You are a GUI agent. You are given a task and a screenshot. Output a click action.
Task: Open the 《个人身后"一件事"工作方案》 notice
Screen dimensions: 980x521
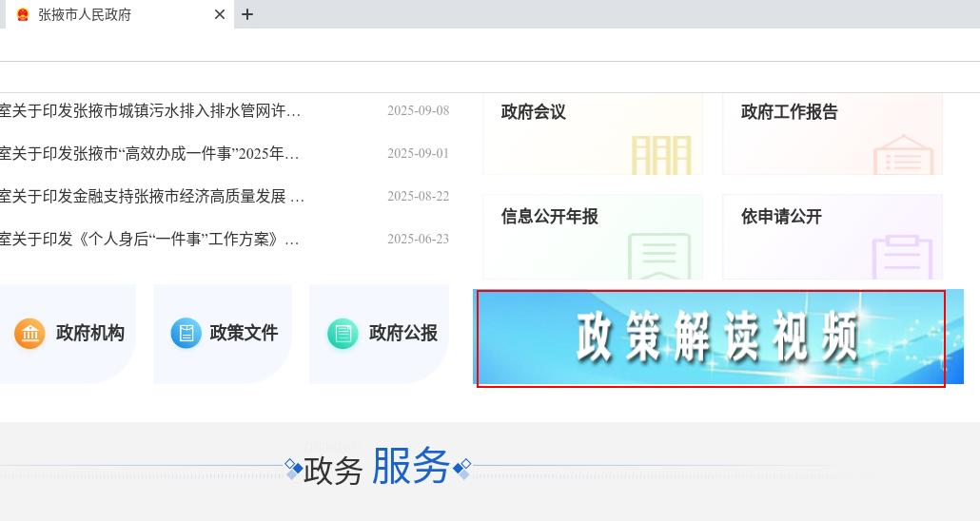point(149,240)
